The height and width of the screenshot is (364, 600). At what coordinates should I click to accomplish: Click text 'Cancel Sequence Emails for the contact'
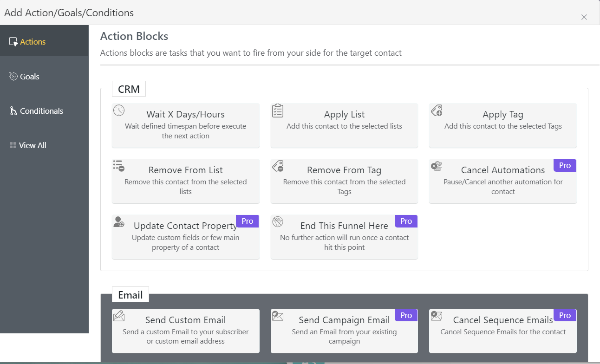click(x=503, y=332)
